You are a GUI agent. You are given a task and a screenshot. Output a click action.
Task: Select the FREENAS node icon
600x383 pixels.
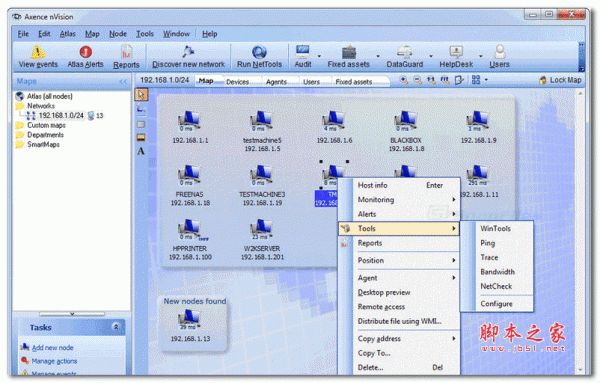190,175
